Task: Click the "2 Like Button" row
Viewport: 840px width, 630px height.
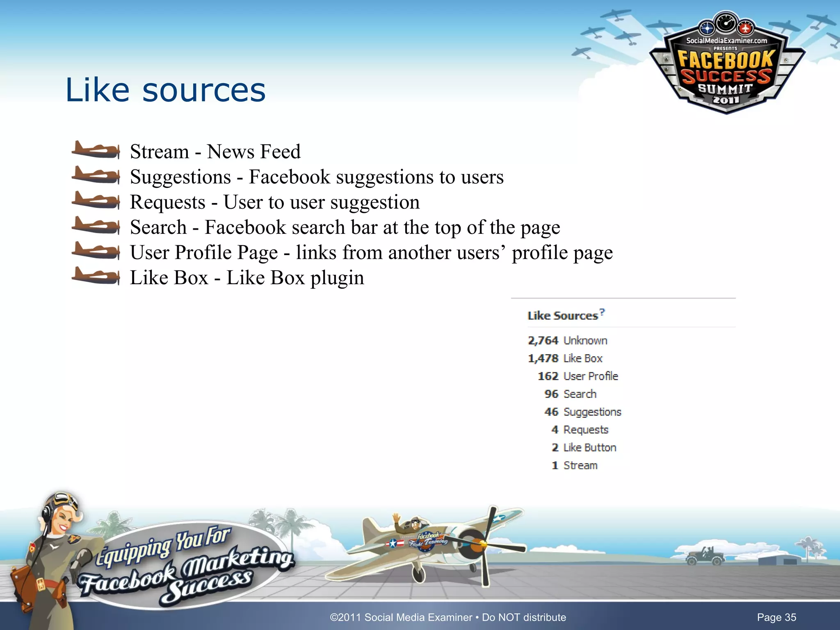Action: [x=584, y=447]
